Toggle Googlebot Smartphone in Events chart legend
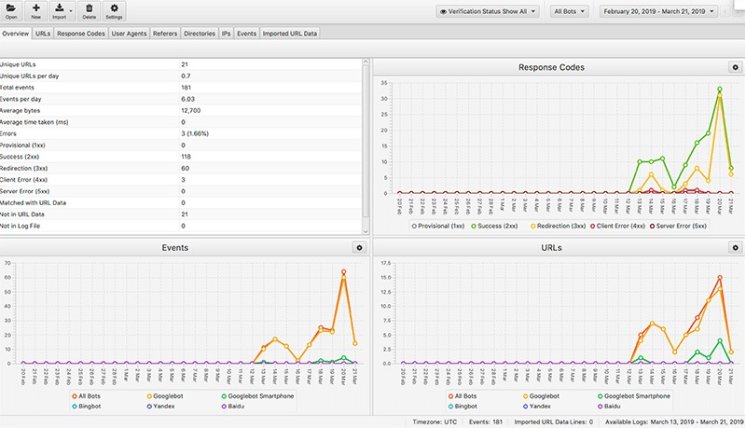The height and width of the screenshot is (428, 745). pyautogui.click(x=258, y=396)
